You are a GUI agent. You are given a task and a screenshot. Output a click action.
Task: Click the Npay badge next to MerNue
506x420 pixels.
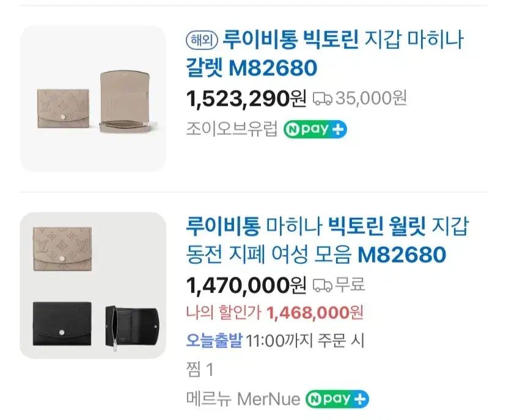pos(337,399)
